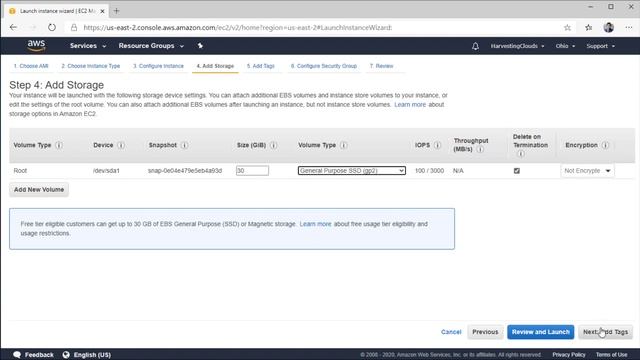
Task: Go to step 1. Choose AMI
Action: click(31, 66)
